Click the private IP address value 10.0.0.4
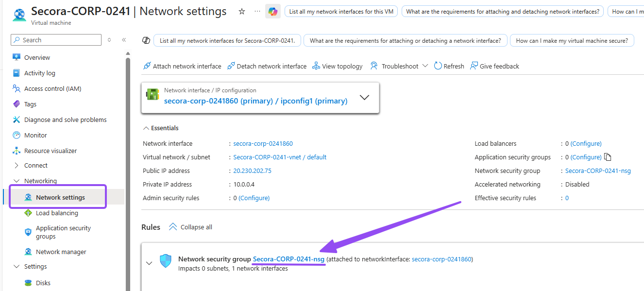The height and width of the screenshot is (291, 644). tap(244, 184)
